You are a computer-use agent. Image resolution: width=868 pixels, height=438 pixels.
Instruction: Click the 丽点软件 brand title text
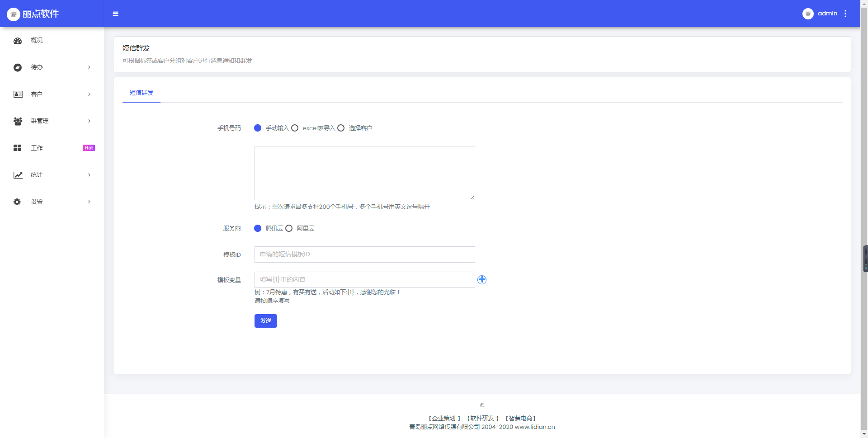[x=41, y=14]
